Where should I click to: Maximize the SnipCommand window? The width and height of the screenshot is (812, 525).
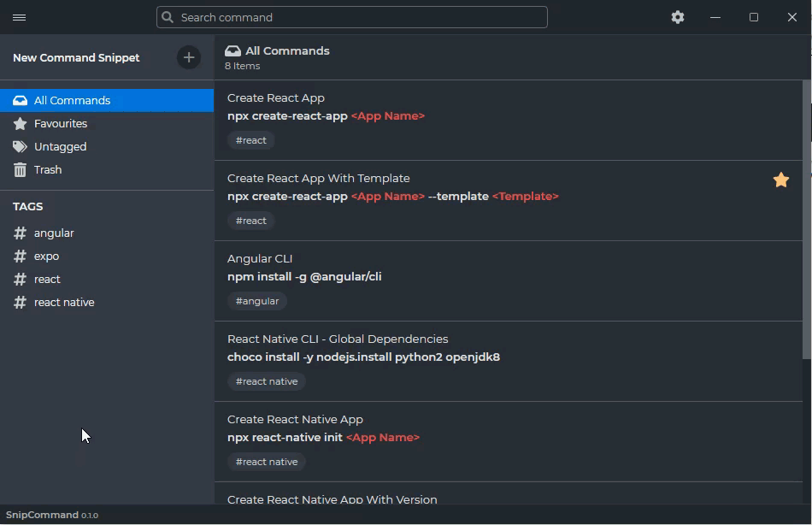(x=754, y=17)
